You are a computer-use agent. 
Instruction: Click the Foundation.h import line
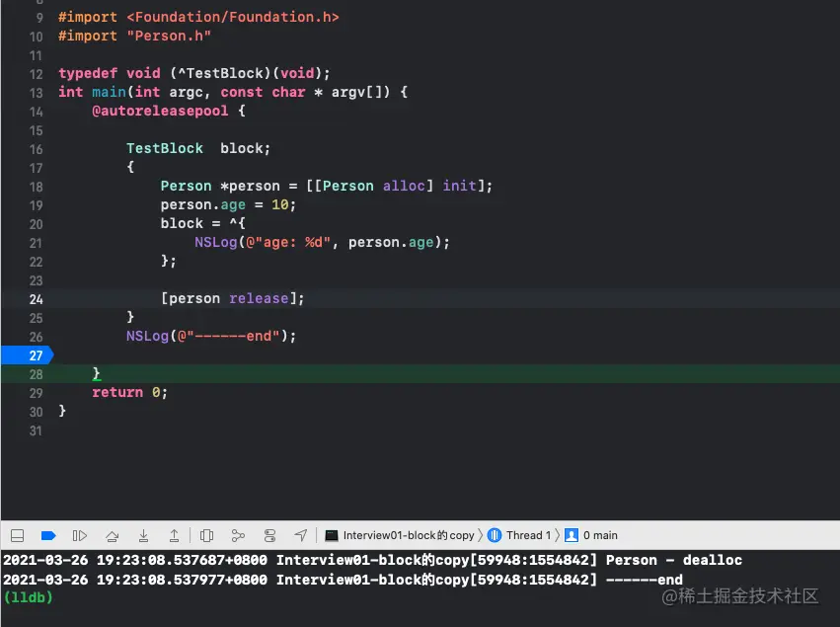coord(198,17)
